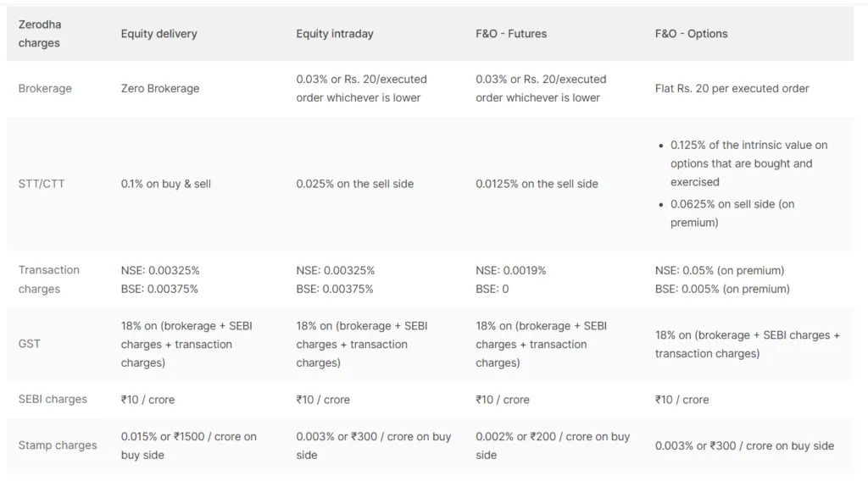Select the '0.0625% on sell side' bullet
The image size is (868, 481).
pos(732,213)
